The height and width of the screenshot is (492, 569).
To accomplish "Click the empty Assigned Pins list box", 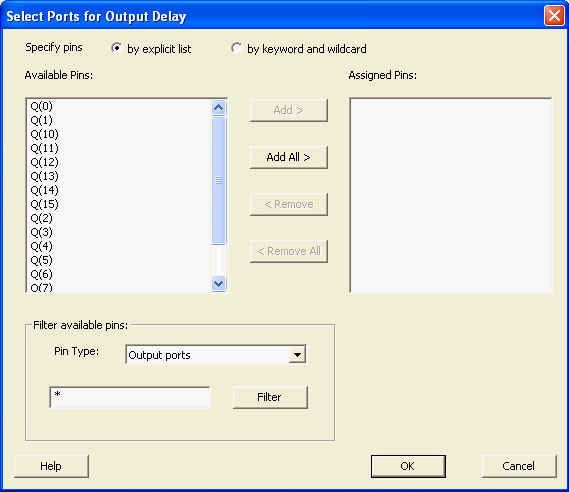I will 451,195.
